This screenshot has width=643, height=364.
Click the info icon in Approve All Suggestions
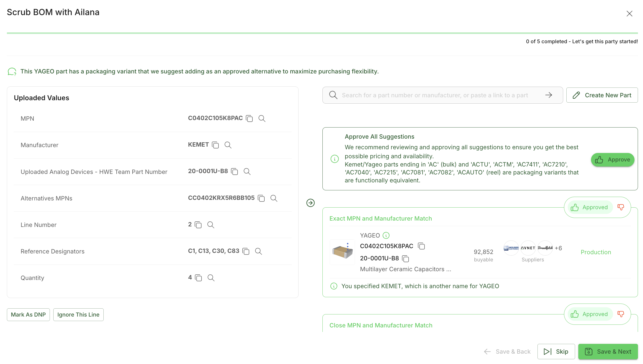pos(335,159)
